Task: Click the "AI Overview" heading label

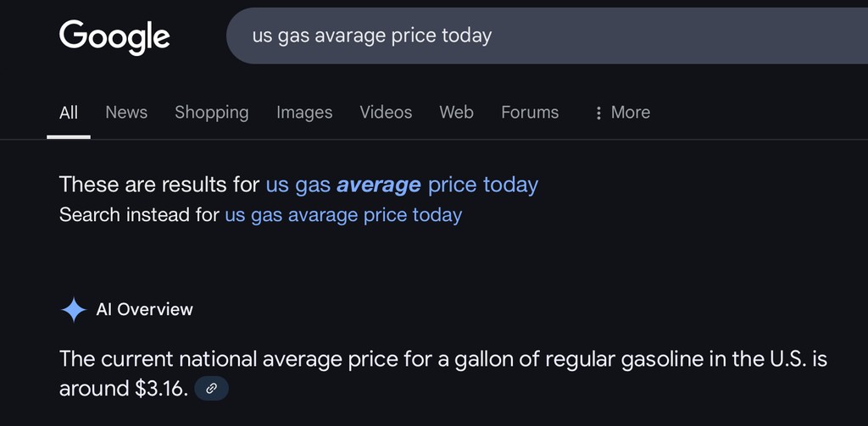Action: click(145, 310)
